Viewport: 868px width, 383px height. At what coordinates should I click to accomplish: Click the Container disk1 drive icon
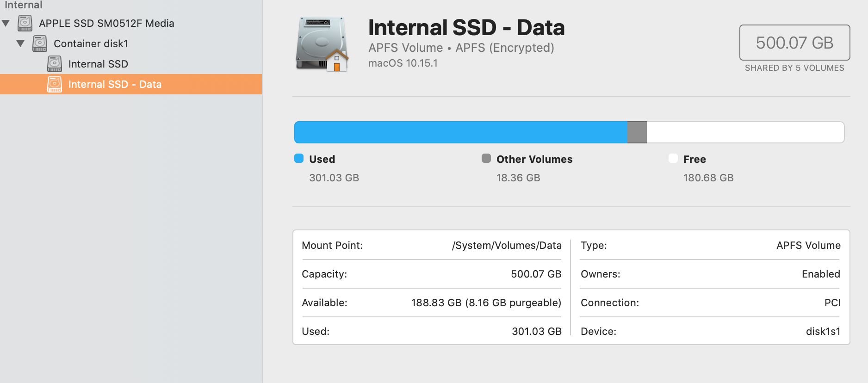point(40,43)
